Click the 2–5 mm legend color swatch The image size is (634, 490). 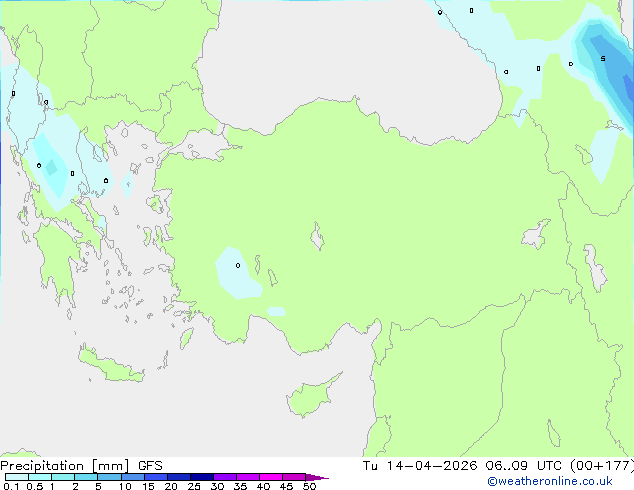tap(86, 477)
